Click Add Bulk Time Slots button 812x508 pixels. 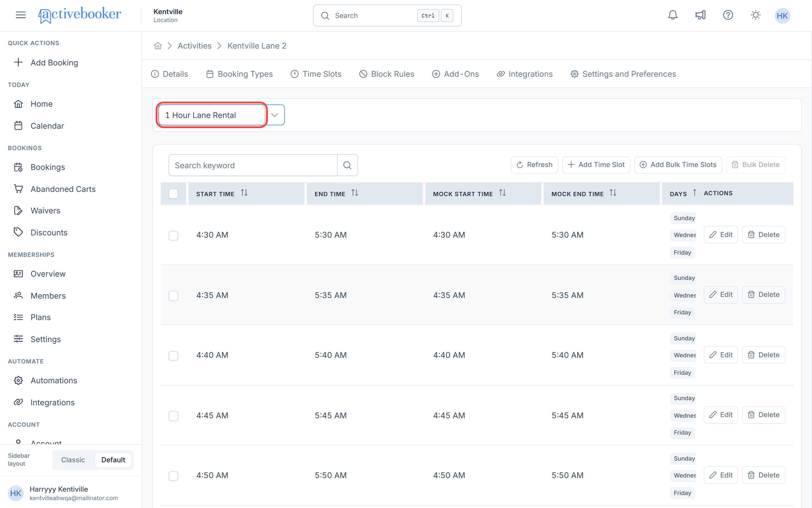click(678, 165)
